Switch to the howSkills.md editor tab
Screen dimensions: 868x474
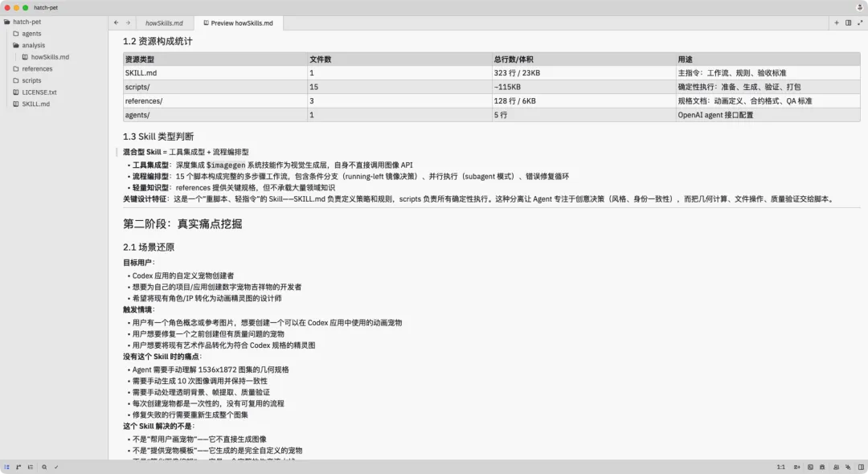click(164, 23)
